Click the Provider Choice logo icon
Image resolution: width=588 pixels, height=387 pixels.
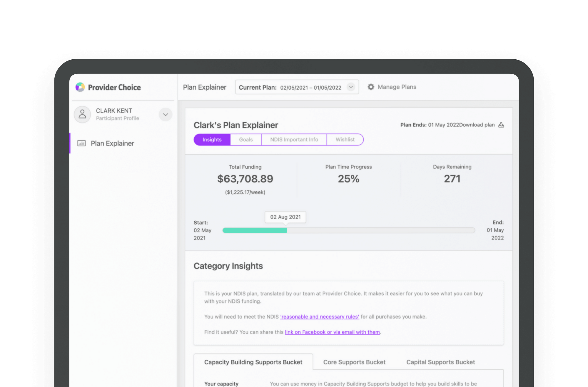(80, 87)
